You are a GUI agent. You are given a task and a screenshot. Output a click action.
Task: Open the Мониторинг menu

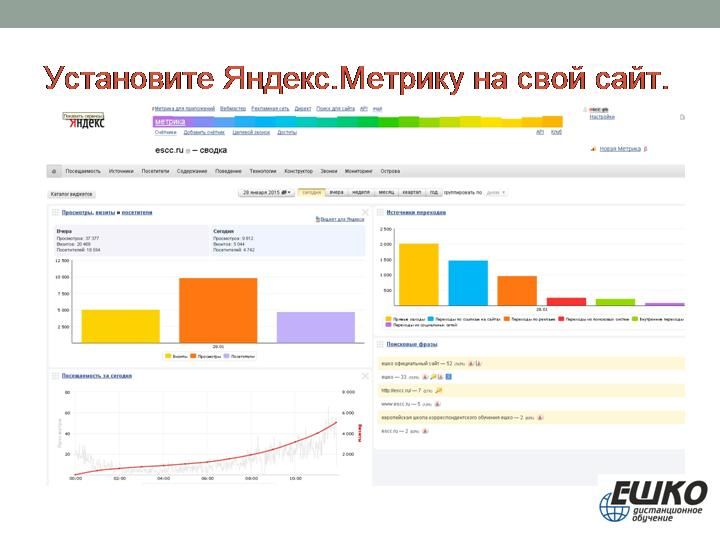coord(359,171)
